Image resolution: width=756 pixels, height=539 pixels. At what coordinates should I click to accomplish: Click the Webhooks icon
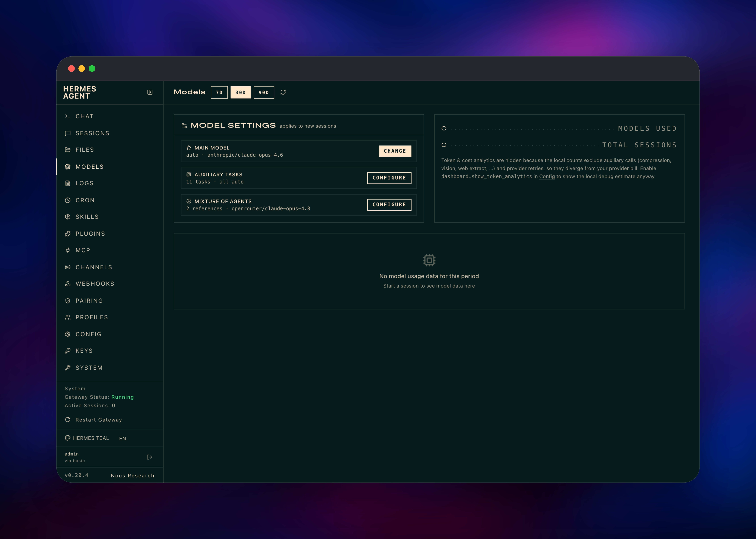68,284
